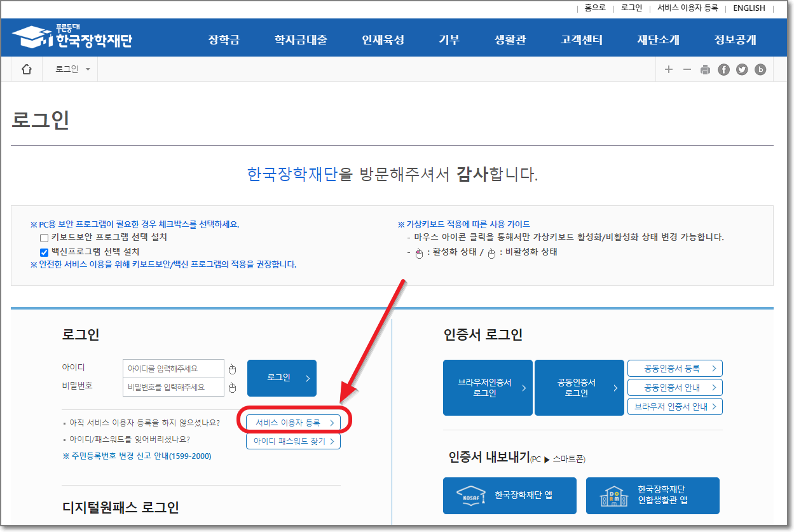Open the 인재육성 menu
794x532 pixels.
tap(383, 39)
